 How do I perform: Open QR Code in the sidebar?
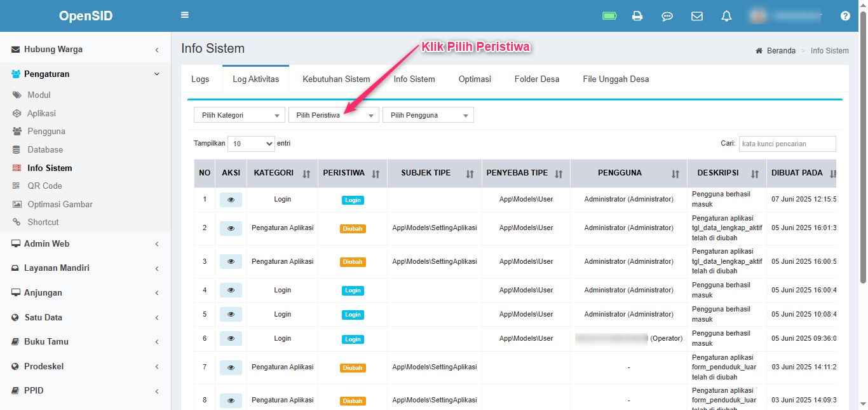tap(44, 186)
